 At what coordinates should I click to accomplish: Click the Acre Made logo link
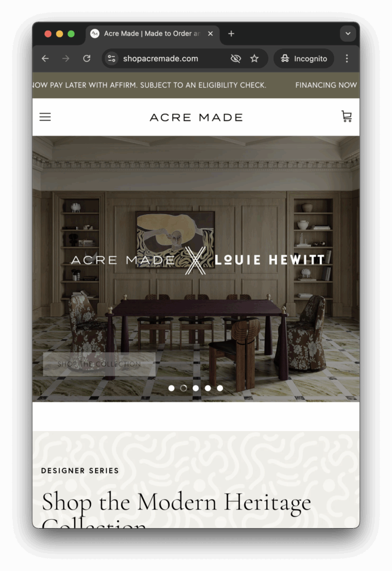pyautogui.click(x=196, y=117)
